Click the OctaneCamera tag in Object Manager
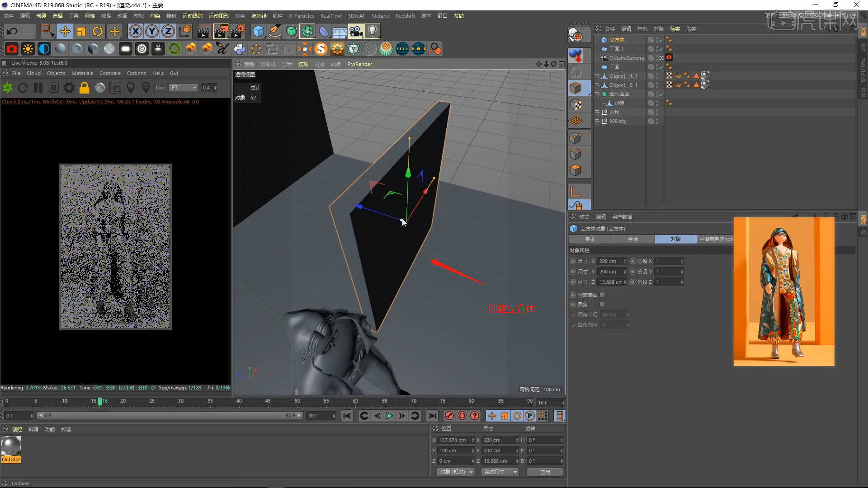The height and width of the screenshot is (488, 868). coord(670,57)
